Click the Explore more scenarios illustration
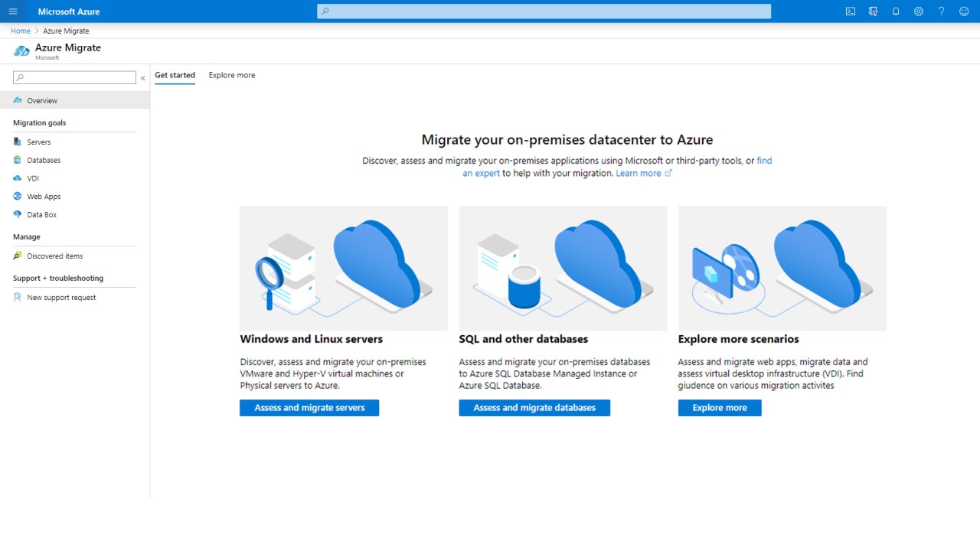The width and height of the screenshot is (980, 551). coord(782,268)
